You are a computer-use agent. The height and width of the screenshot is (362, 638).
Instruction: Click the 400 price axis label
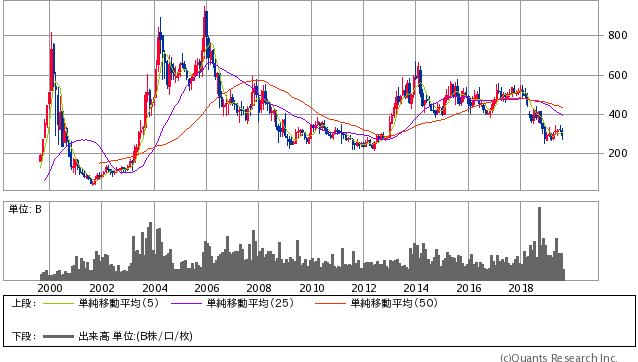click(618, 114)
